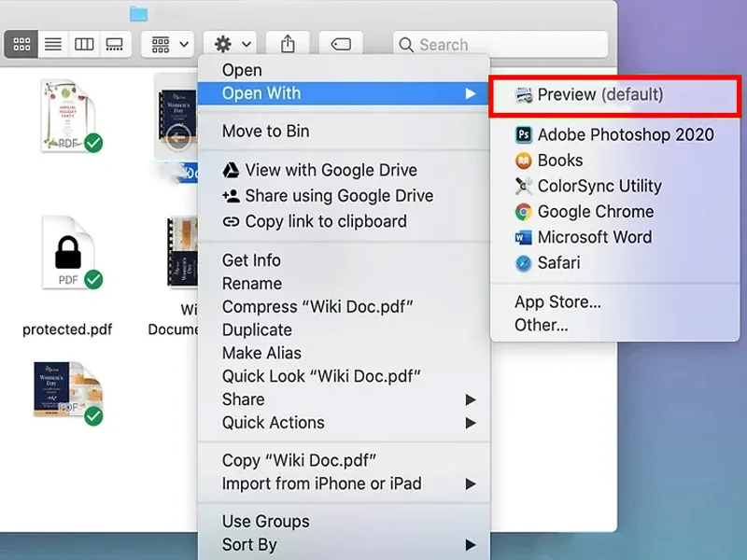This screenshot has height=560, width=747.
Task: Expand the Share submenu
Action: [344, 399]
